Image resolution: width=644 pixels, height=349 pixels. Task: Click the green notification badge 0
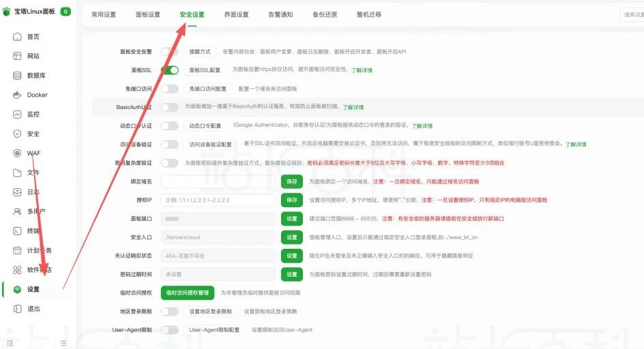(x=65, y=12)
